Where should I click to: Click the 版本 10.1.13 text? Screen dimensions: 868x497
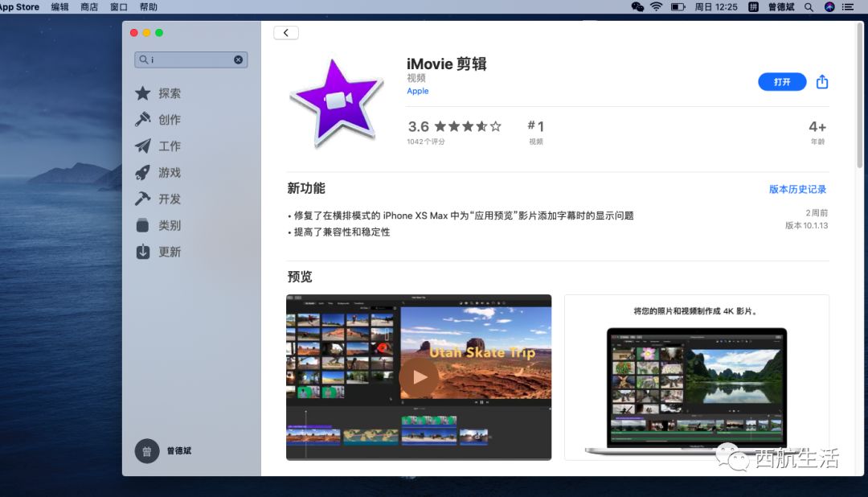807,225
